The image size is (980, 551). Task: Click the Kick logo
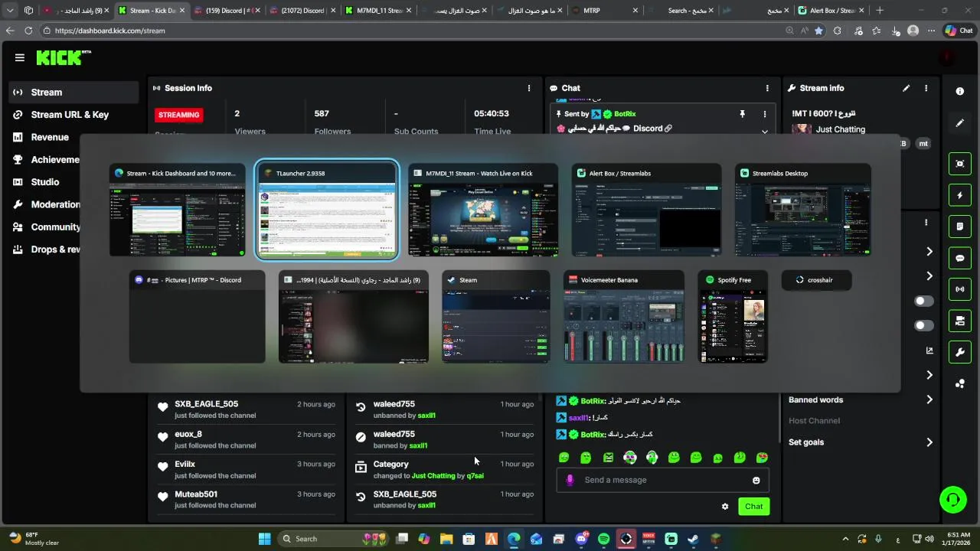pyautogui.click(x=64, y=57)
